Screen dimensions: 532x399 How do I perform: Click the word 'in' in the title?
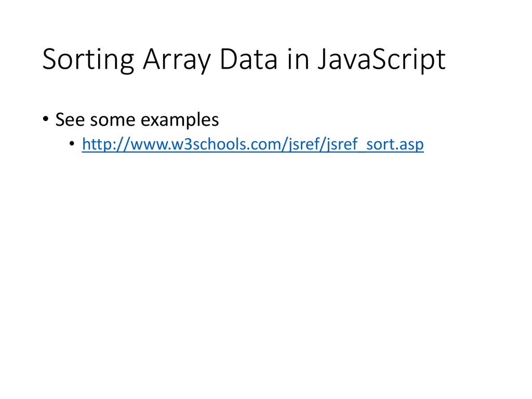tap(298, 59)
